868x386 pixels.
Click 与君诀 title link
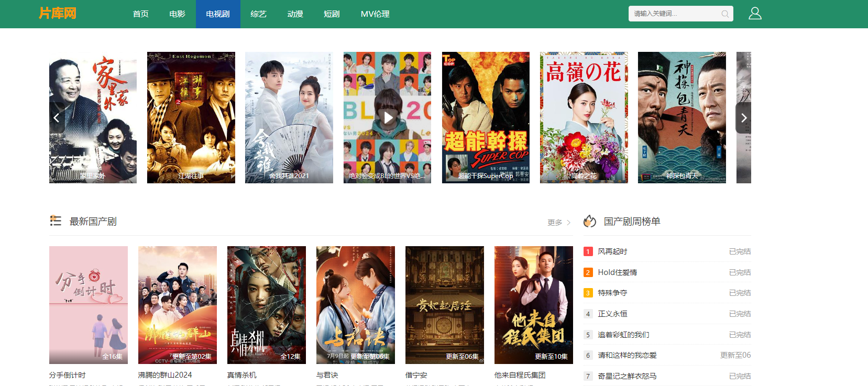327,375
